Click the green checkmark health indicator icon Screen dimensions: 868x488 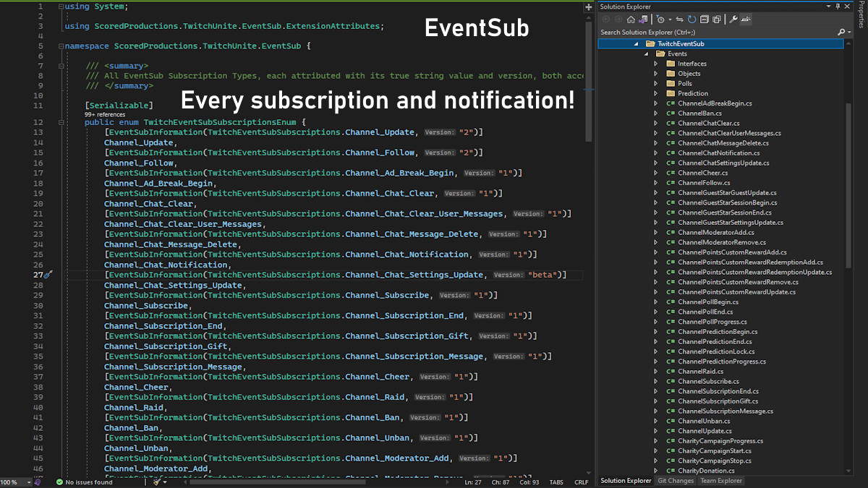pyautogui.click(x=59, y=482)
